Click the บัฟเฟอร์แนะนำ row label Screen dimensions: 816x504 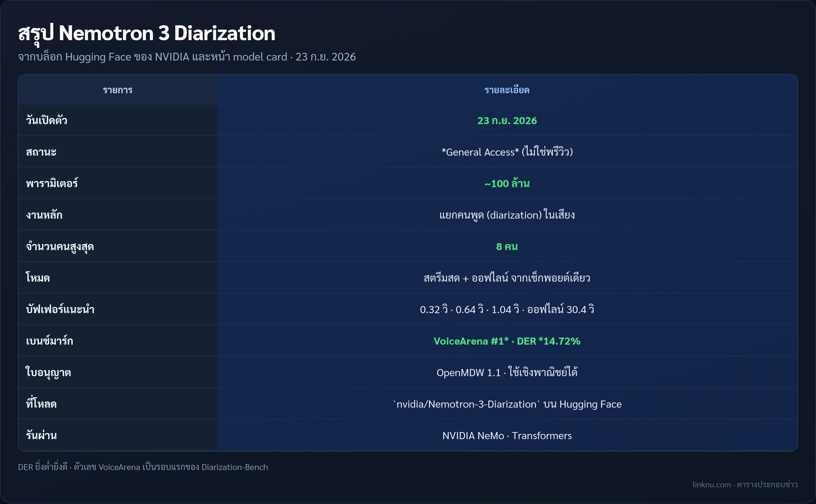60,309
